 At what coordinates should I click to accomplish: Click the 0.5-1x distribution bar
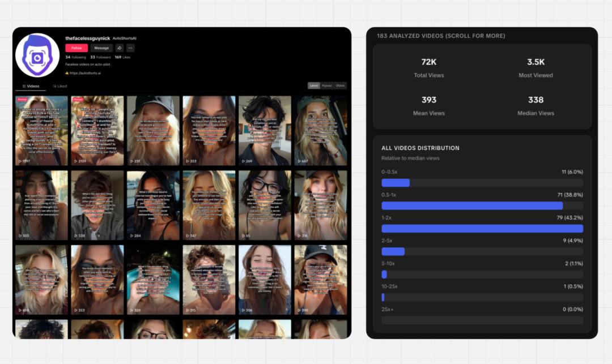(482, 205)
